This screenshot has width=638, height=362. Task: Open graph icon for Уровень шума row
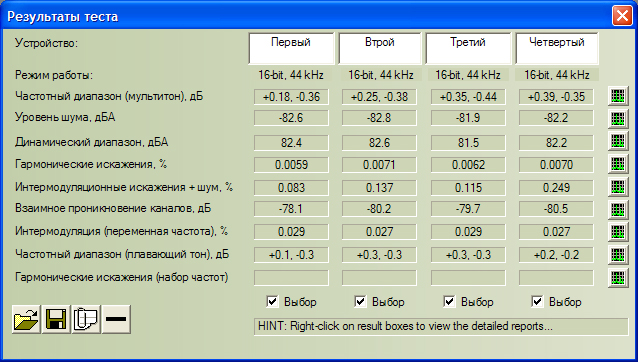tap(618, 118)
